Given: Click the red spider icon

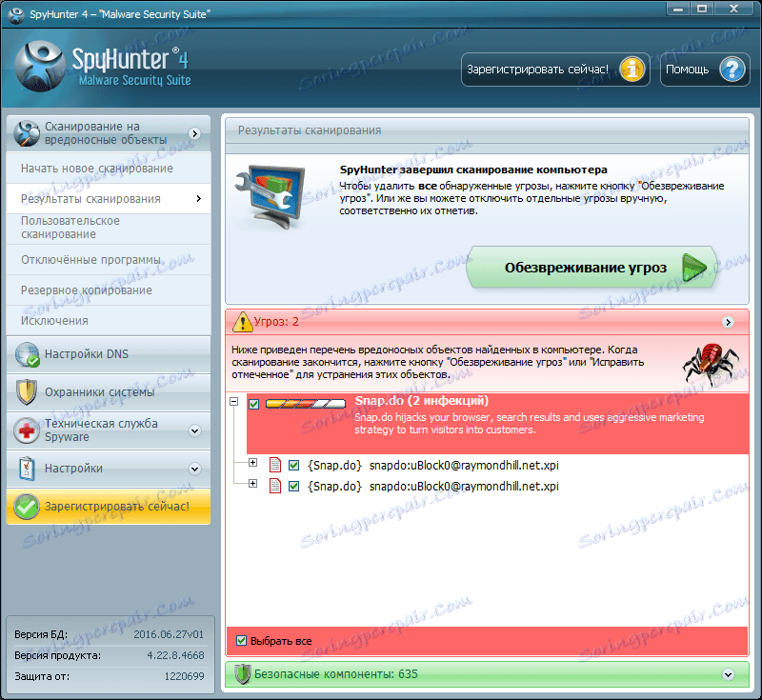Looking at the screenshot, I should pos(710,364).
